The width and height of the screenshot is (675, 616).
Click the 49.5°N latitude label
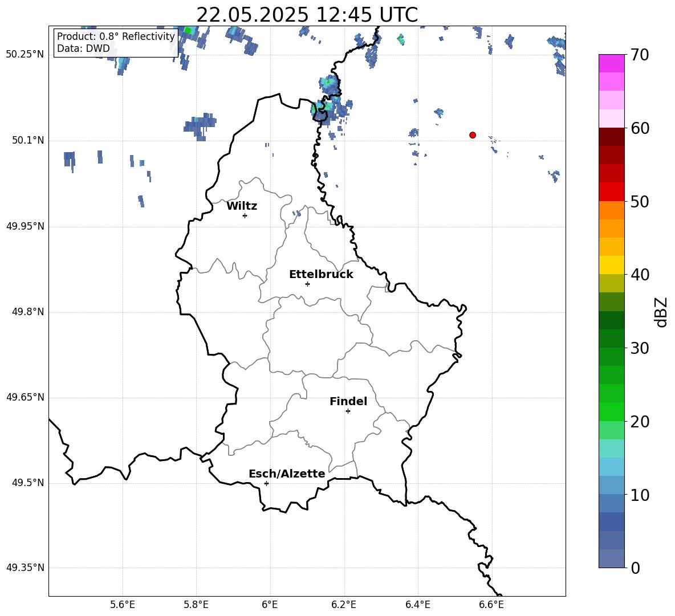pos(28,483)
